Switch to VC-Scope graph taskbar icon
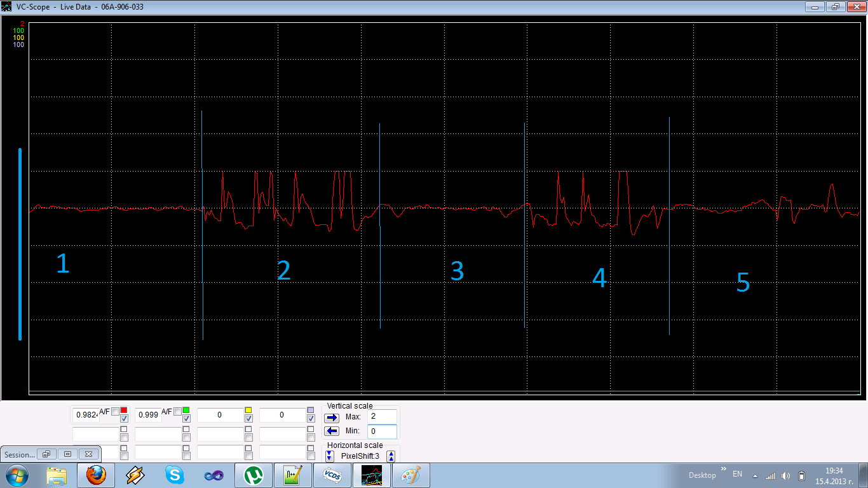The height and width of the screenshot is (488, 868). (x=372, y=475)
